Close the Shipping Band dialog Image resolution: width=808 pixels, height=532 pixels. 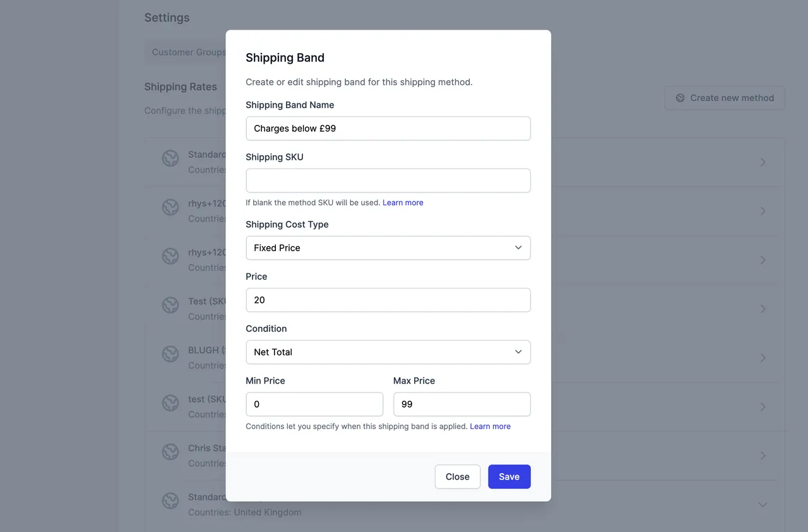click(457, 476)
